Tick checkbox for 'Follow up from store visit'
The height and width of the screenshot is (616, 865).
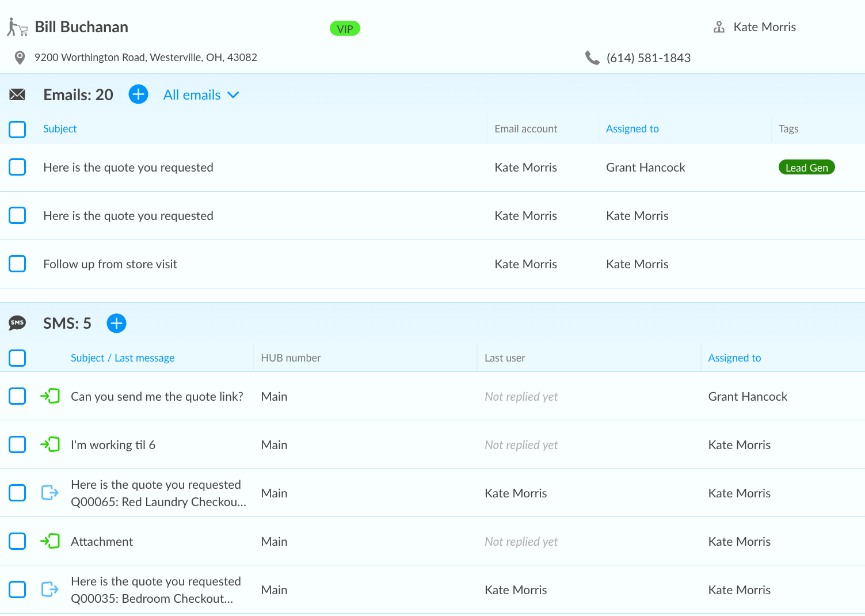pyautogui.click(x=17, y=264)
